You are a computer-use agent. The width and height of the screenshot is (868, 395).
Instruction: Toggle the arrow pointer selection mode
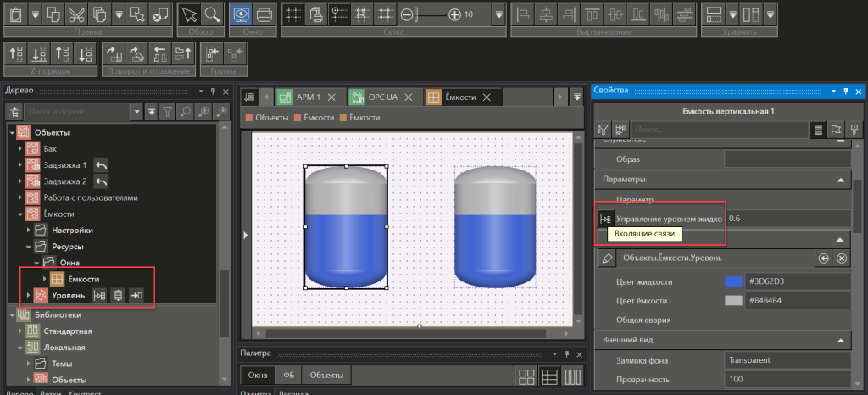pyautogui.click(x=189, y=14)
